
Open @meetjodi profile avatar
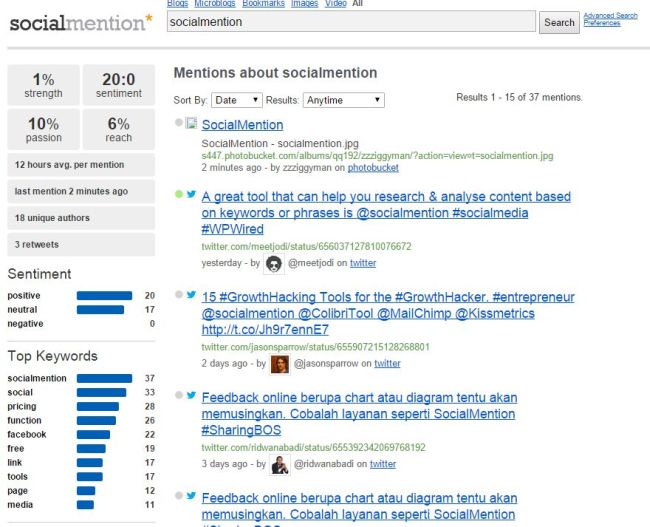coord(274,264)
